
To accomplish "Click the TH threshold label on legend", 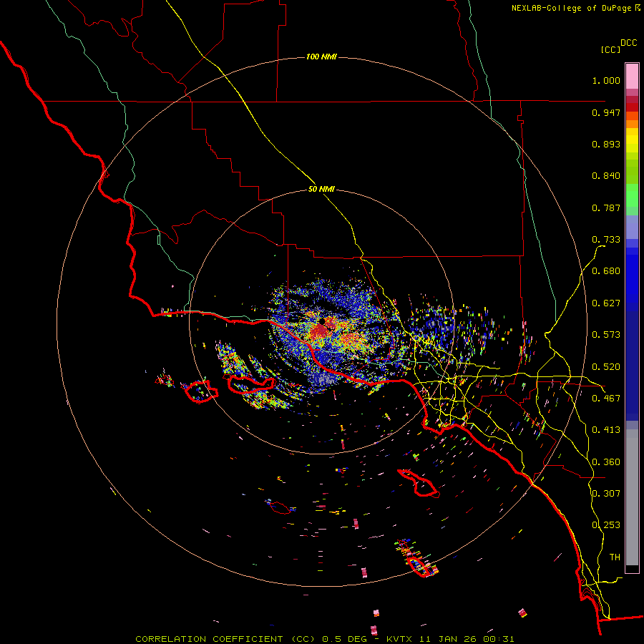I will pos(615,557).
